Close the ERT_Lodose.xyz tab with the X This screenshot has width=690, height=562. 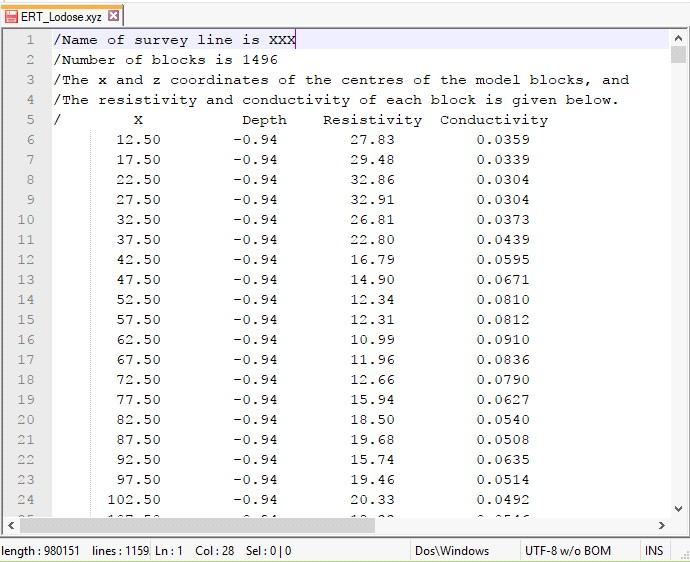(x=113, y=16)
